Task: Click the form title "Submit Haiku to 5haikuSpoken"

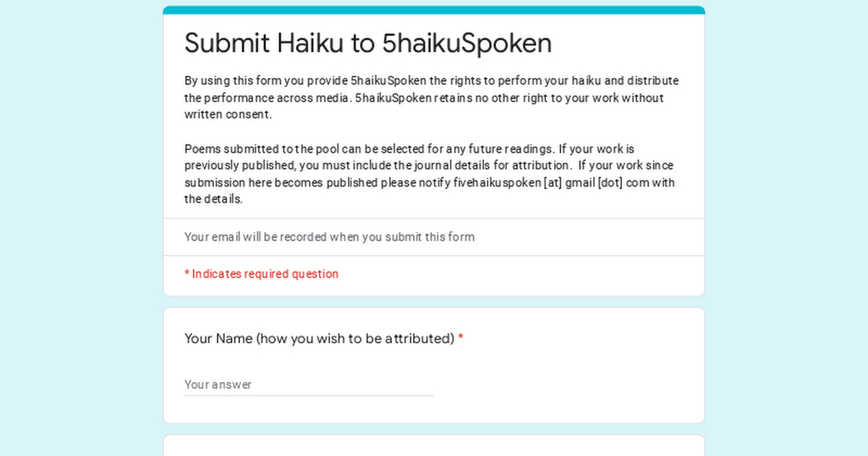Action: (367, 43)
